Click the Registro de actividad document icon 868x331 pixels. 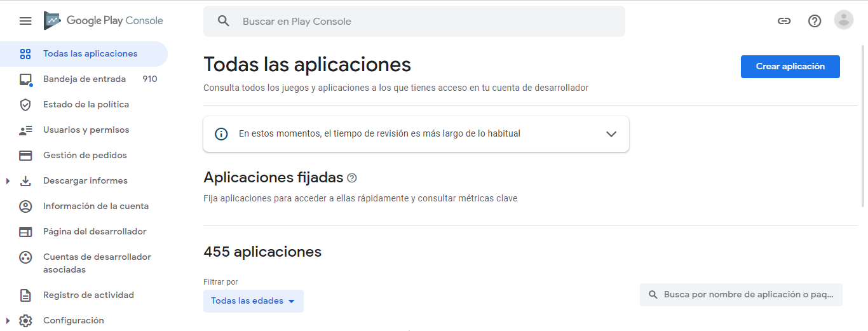click(25, 295)
